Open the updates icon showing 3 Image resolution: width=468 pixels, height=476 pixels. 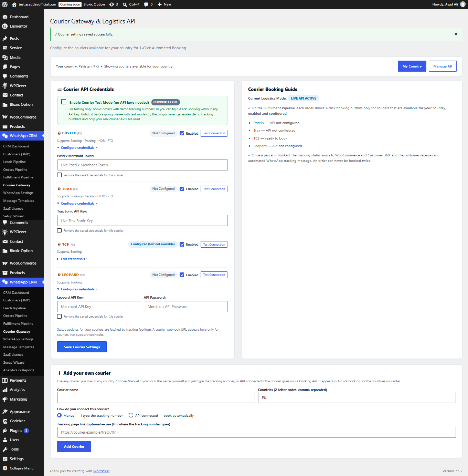coord(114,4)
